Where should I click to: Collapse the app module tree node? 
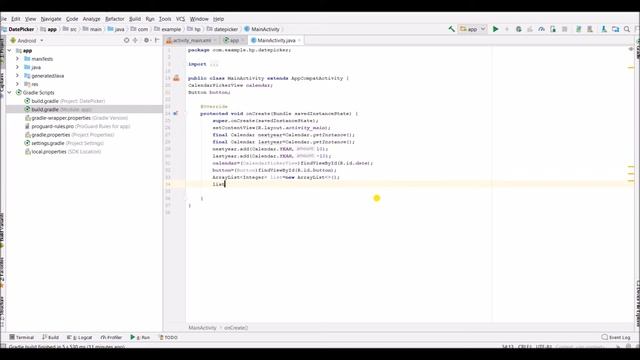pyautogui.click(x=9, y=51)
